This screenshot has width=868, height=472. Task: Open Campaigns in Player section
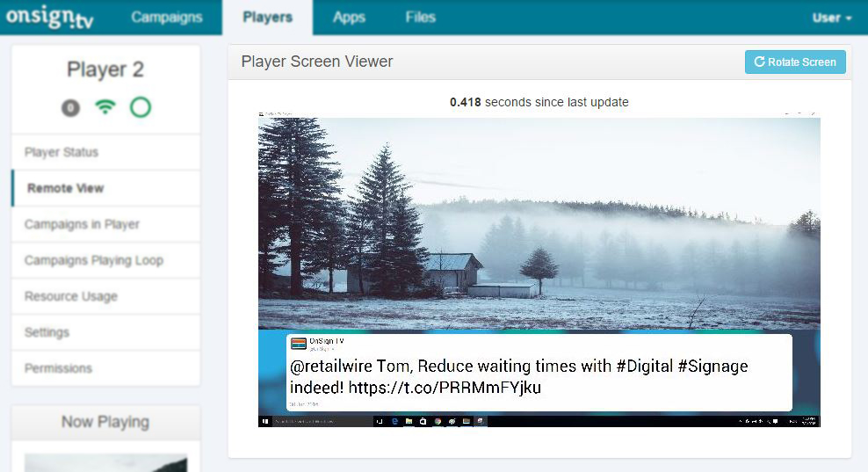click(105, 224)
